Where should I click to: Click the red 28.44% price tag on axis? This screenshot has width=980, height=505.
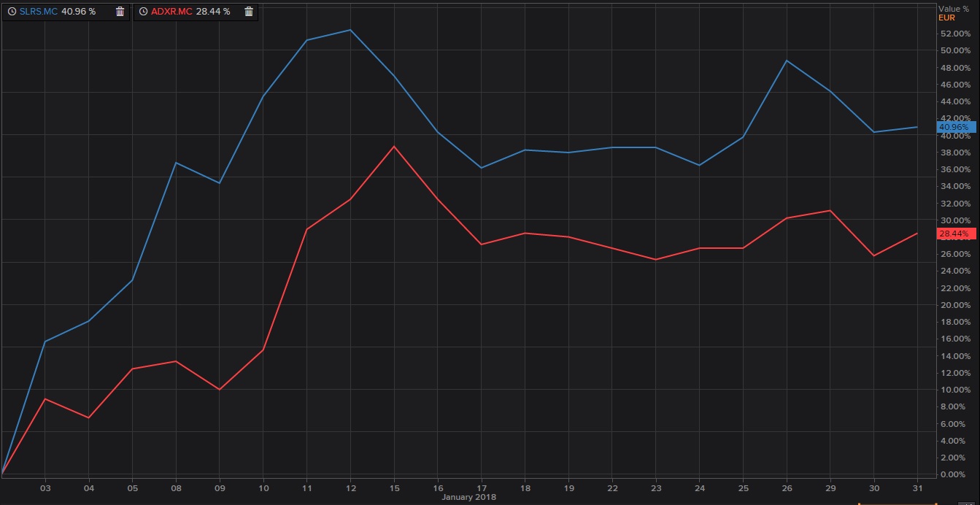click(955, 234)
